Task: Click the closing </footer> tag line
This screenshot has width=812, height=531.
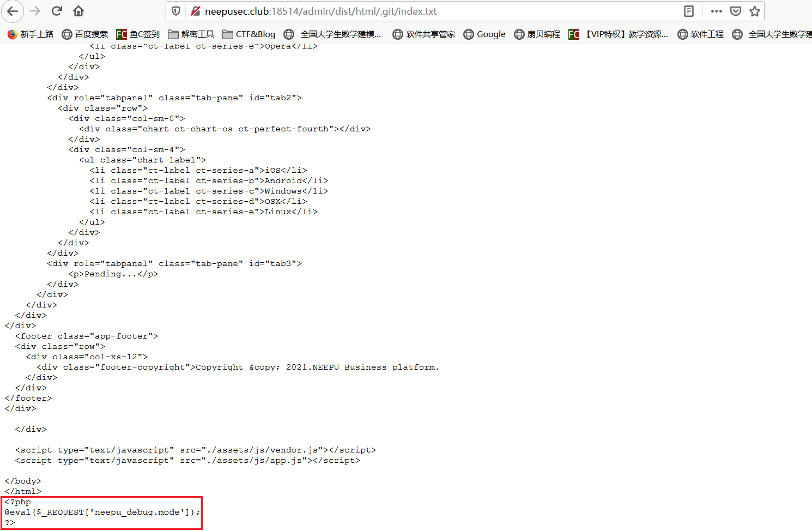Action: tap(28, 399)
